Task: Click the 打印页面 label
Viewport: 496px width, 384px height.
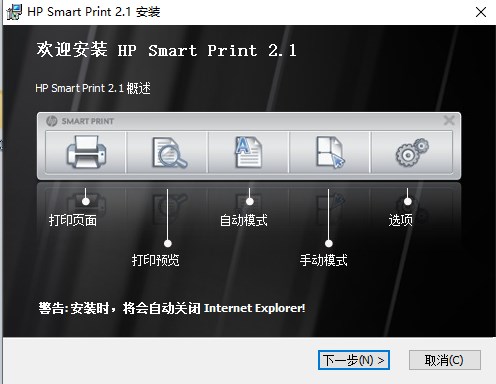Action: point(73,220)
